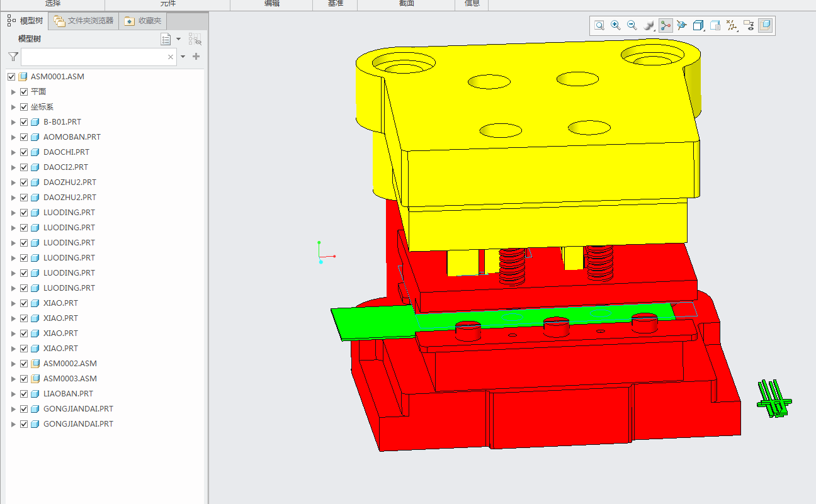Open the view manager icon
Viewport: 816px width, 504px height.
coord(715,25)
